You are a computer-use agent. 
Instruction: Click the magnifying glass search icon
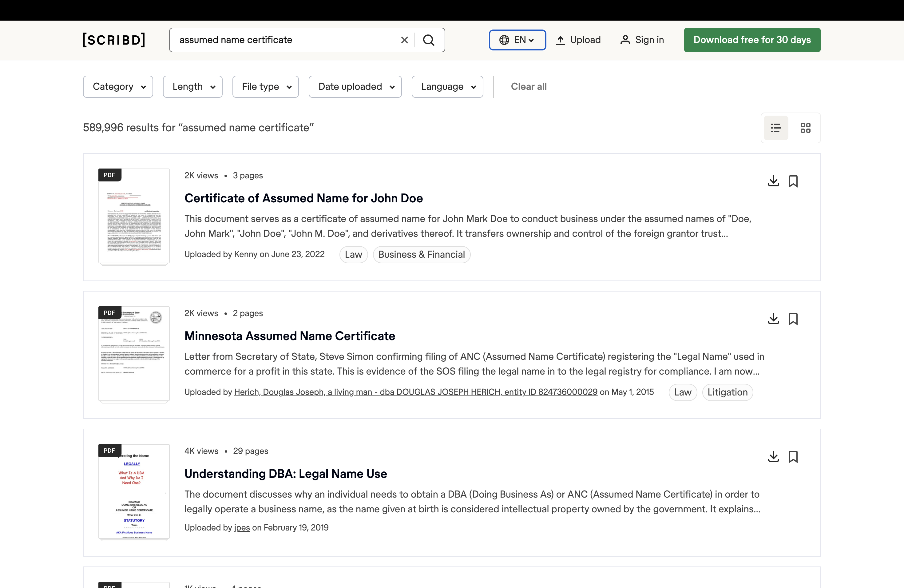coord(429,40)
